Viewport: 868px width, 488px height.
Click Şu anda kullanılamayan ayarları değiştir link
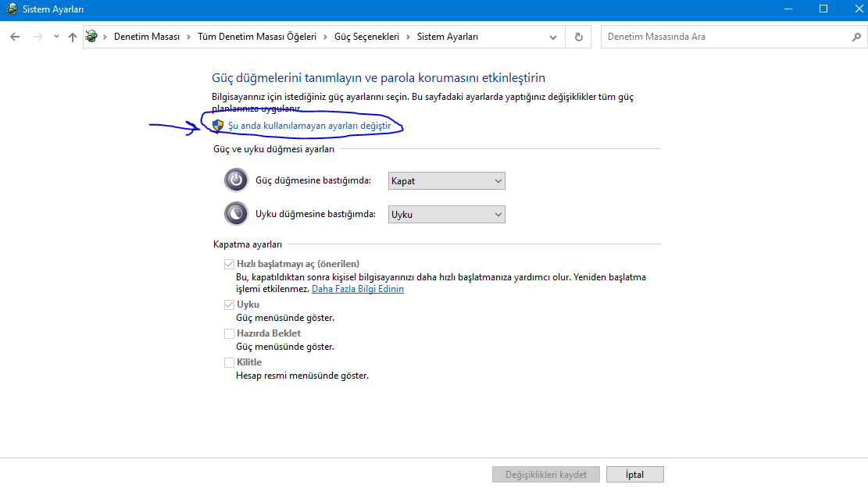(x=309, y=126)
